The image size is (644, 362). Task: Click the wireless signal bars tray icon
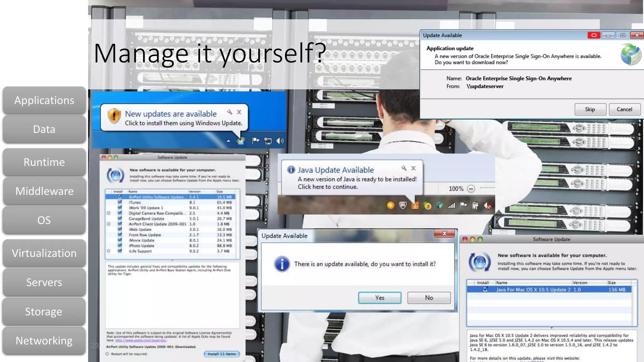pos(451,206)
